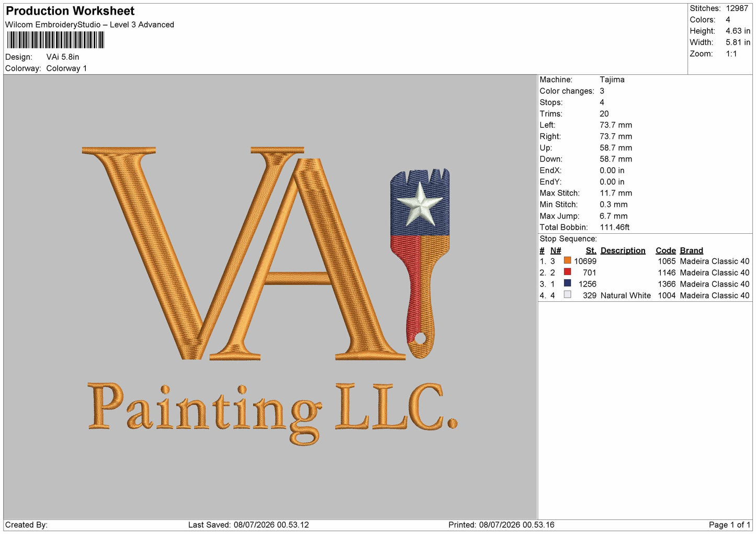This screenshot has width=756, height=534.
Task: Click the 'Code' column header
Action: (665, 251)
